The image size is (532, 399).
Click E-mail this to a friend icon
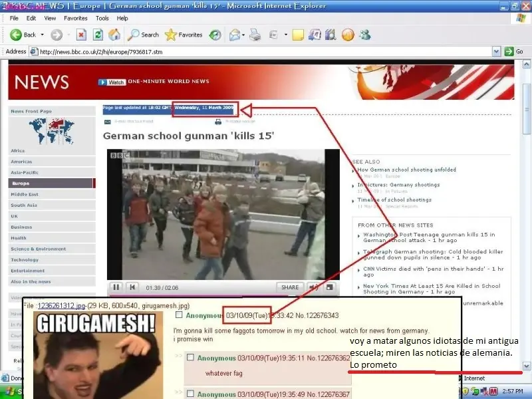point(108,122)
